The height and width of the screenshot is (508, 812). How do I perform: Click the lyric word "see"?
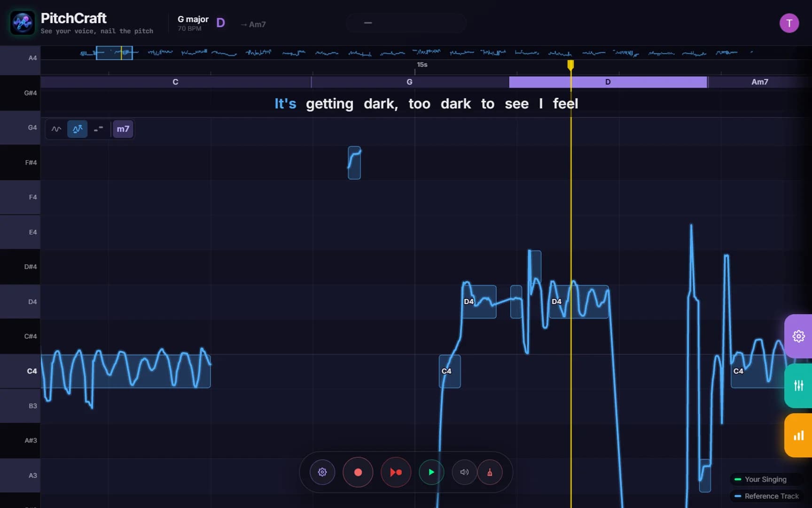pyautogui.click(x=516, y=104)
